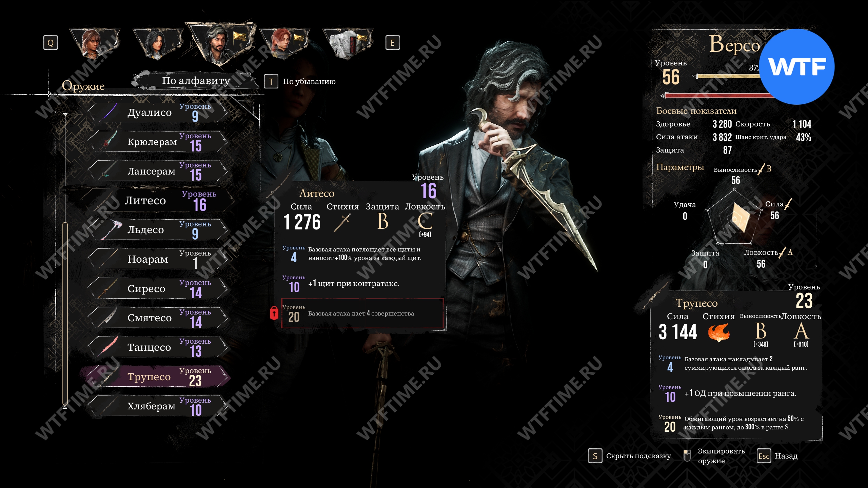This screenshot has height=488, width=868.
Task: Click the S key hide-hint icon
Action: 595,456
